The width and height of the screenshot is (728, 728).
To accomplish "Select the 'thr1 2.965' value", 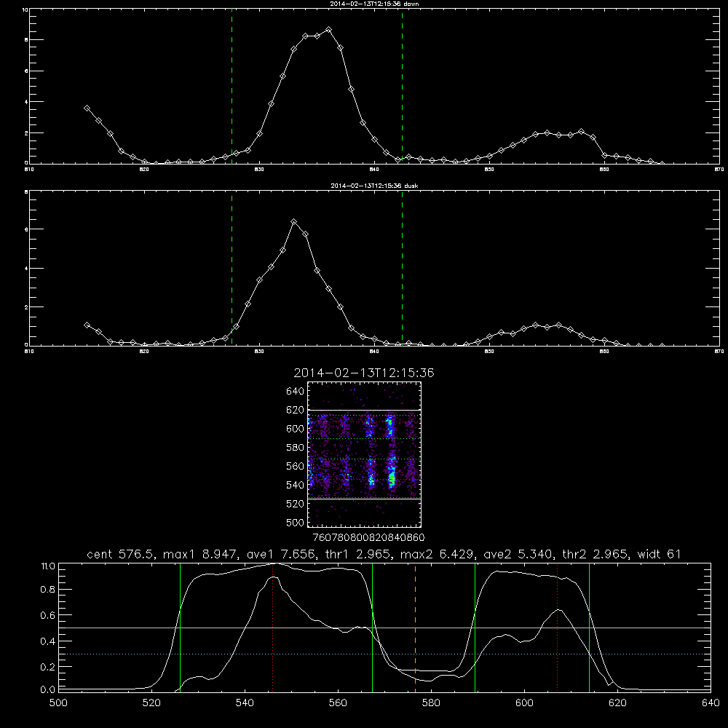I will coord(358,554).
